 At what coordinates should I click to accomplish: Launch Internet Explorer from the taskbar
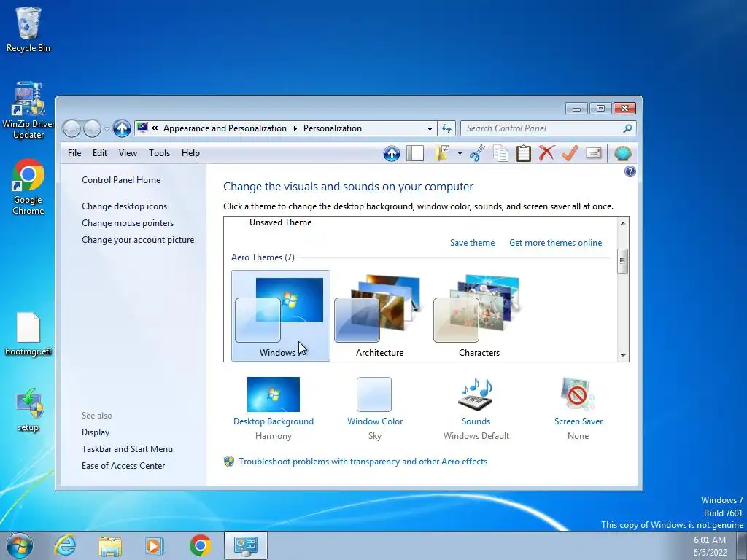tap(65, 545)
